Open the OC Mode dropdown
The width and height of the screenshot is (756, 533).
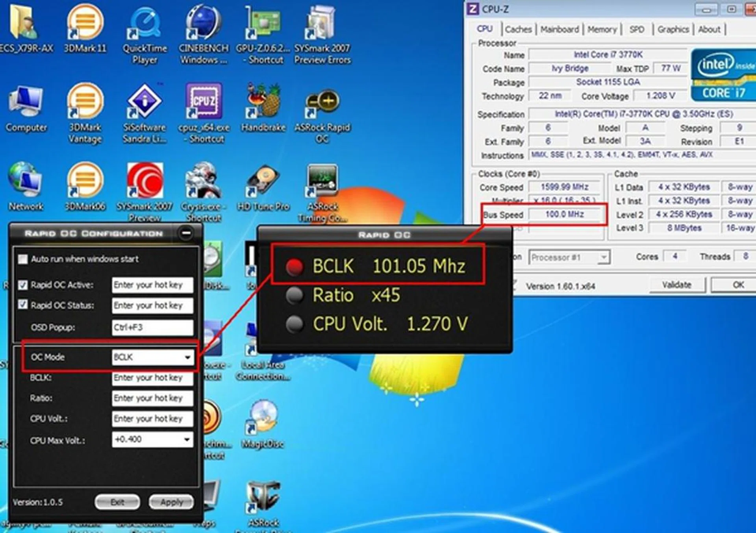click(x=188, y=357)
